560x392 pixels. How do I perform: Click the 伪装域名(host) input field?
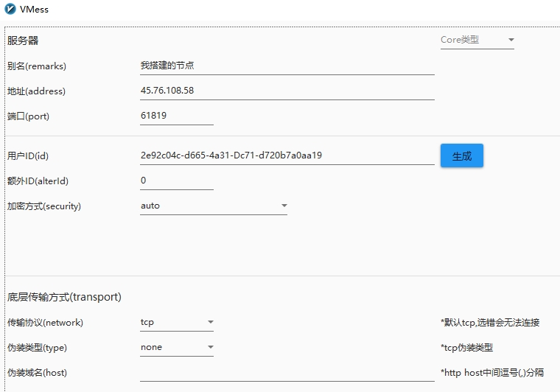coord(287,373)
